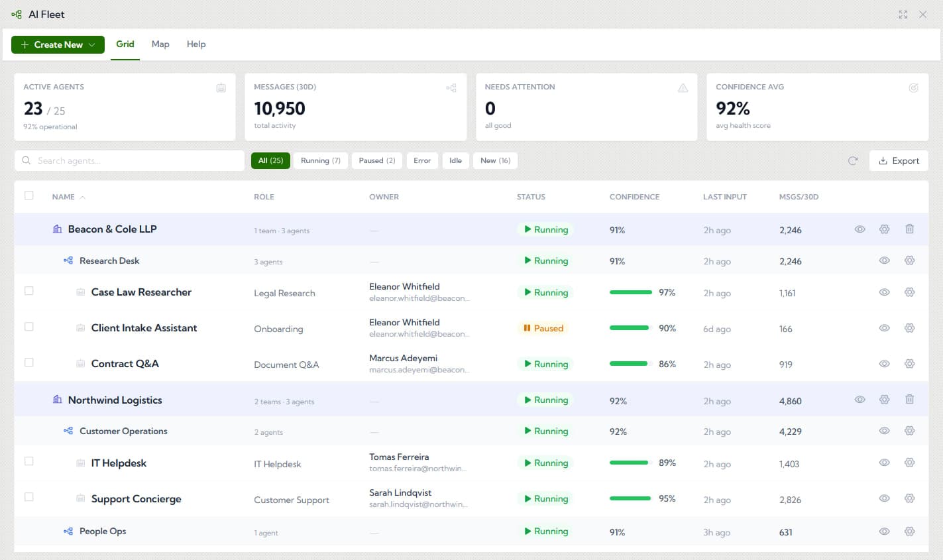The height and width of the screenshot is (560, 943).
Task: Filter by Paused (2) agents
Action: [x=377, y=161]
